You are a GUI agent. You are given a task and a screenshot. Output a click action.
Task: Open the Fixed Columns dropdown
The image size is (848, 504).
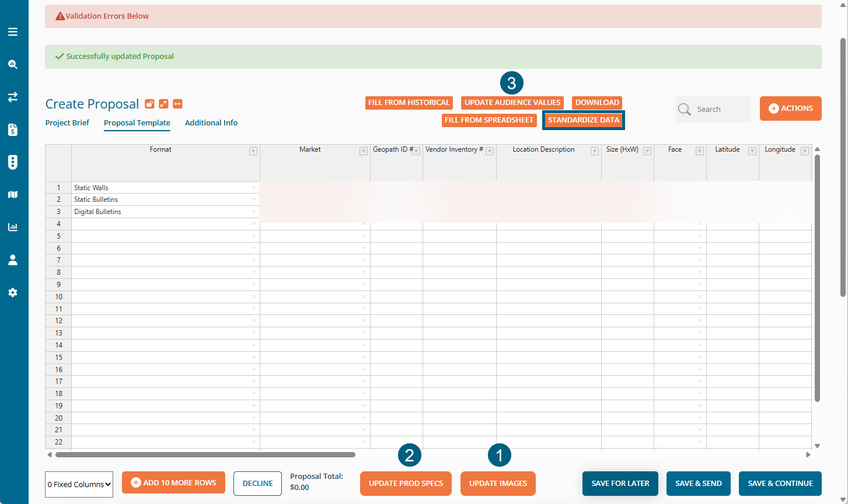point(79,484)
